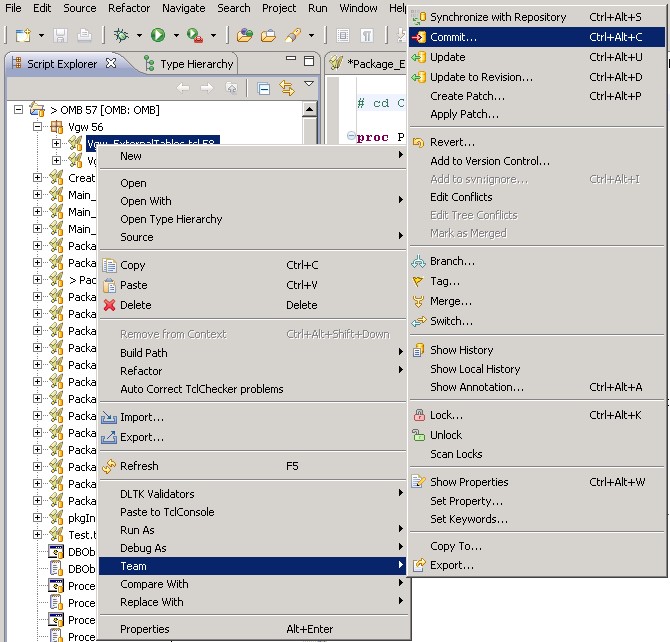Expand the Vgw 56 folder node
Image resolution: width=670 pixels, height=642 pixels.
click(x=39, y=127)
